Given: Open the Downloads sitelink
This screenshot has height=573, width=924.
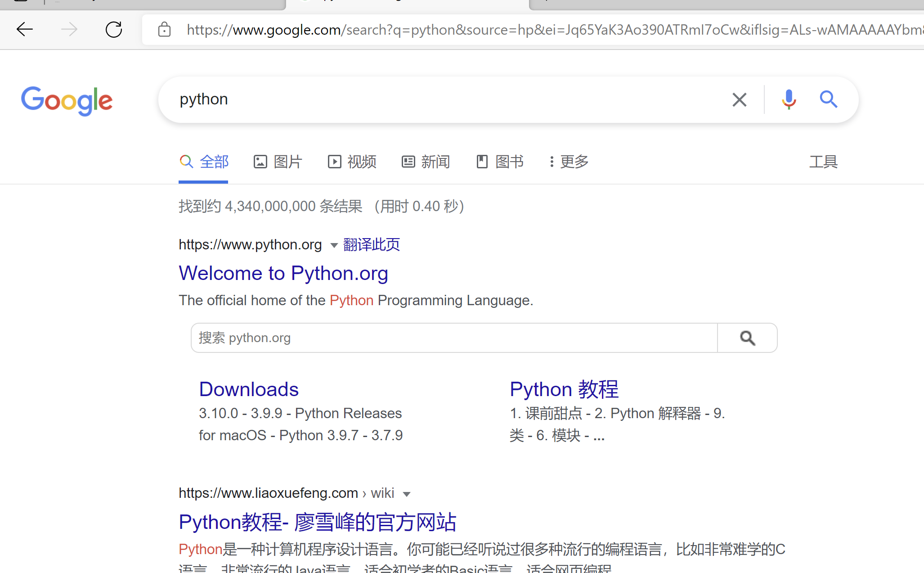Looking at the screenshot, I should (249, 389).
